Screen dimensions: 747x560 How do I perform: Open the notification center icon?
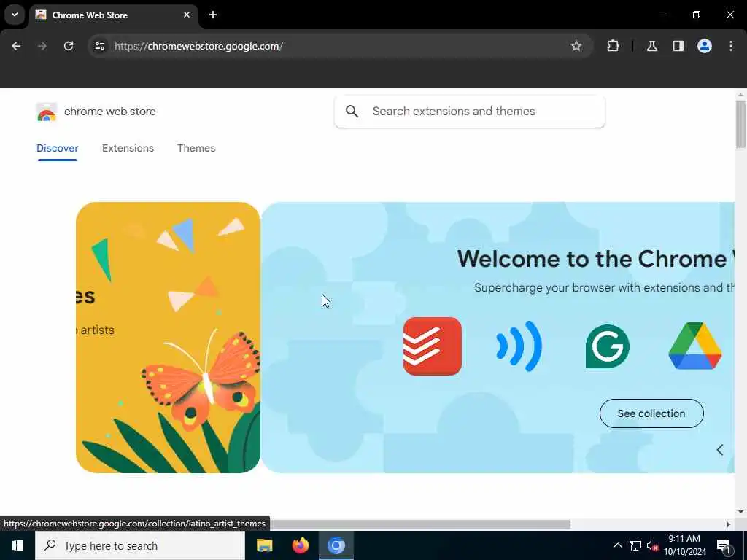click(724, 545)
